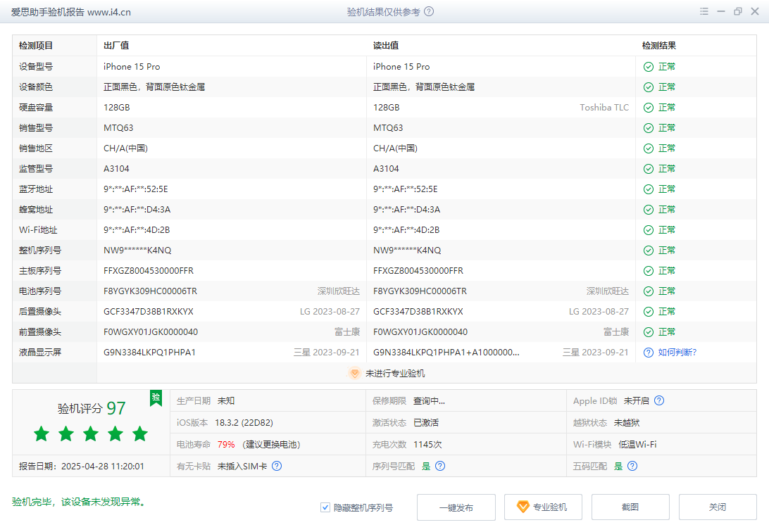Click the 未越狱 jailbreak status

[627, 423]
